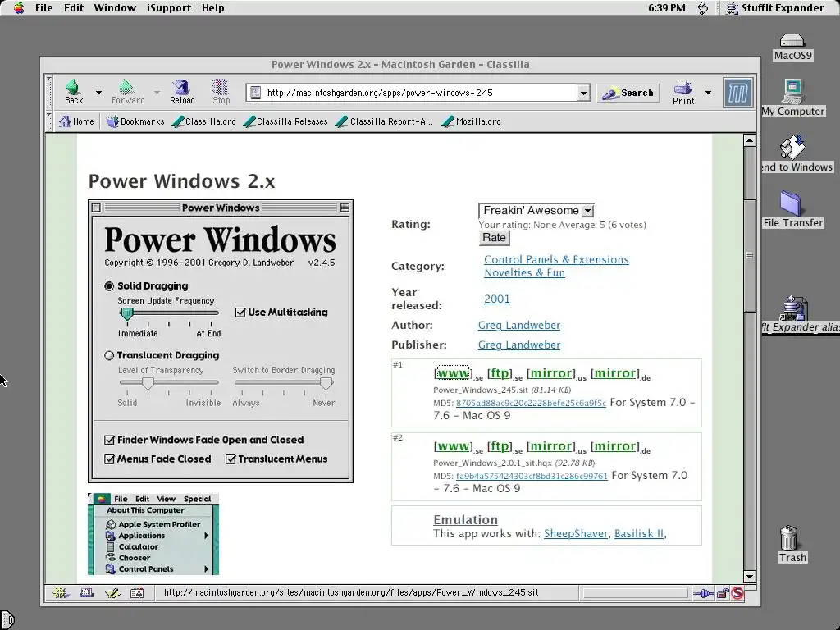Click ftp link for Power_Windows_2.0.1_sit.hqx

tap(499, 446)
